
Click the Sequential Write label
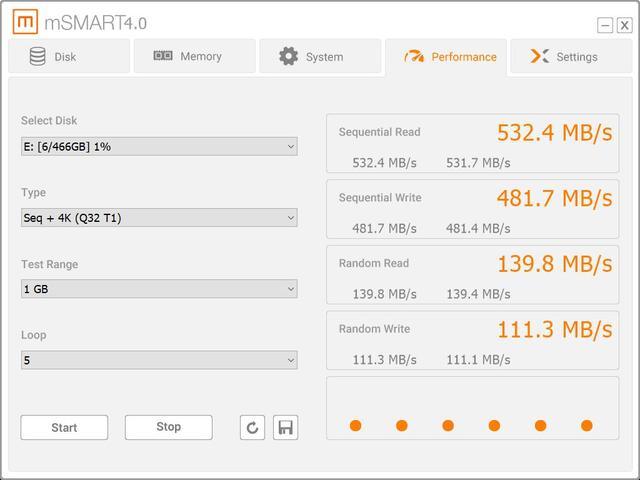[x=380, y=198]
